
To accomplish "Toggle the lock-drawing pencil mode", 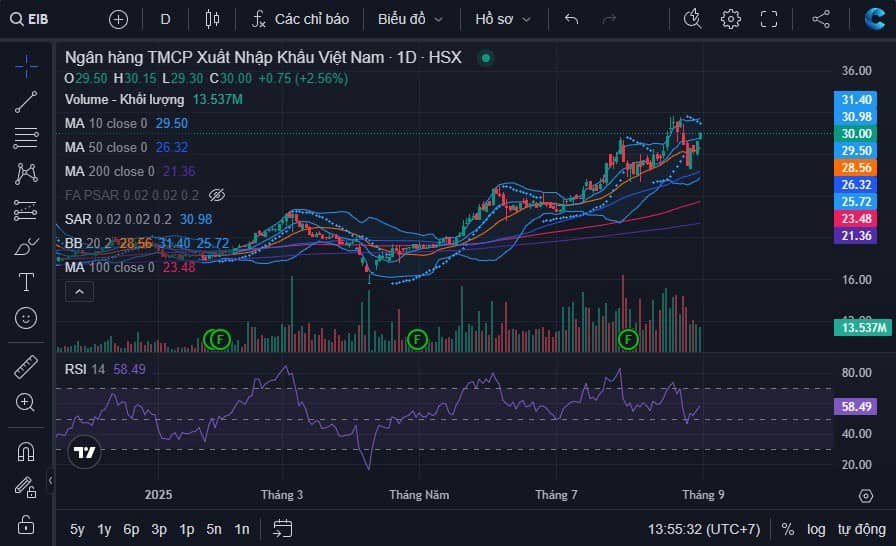I will coord(26,487).
